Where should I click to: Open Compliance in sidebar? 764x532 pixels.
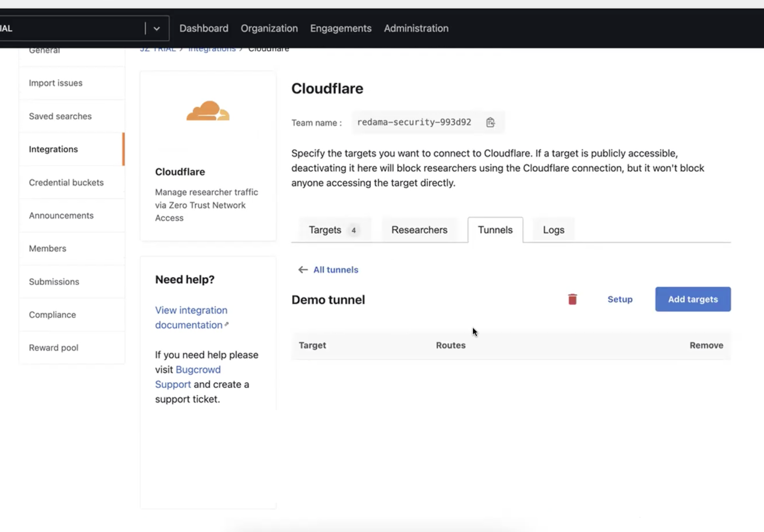[x=72, y=314]
